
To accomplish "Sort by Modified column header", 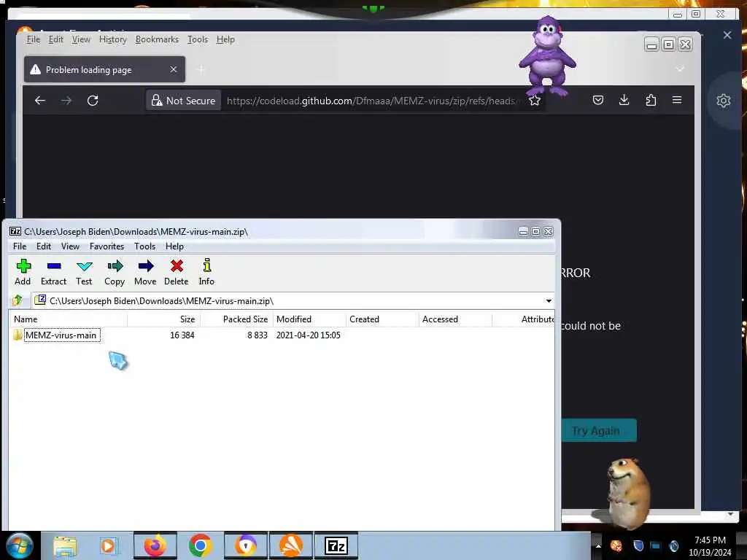I will point(309,319).
